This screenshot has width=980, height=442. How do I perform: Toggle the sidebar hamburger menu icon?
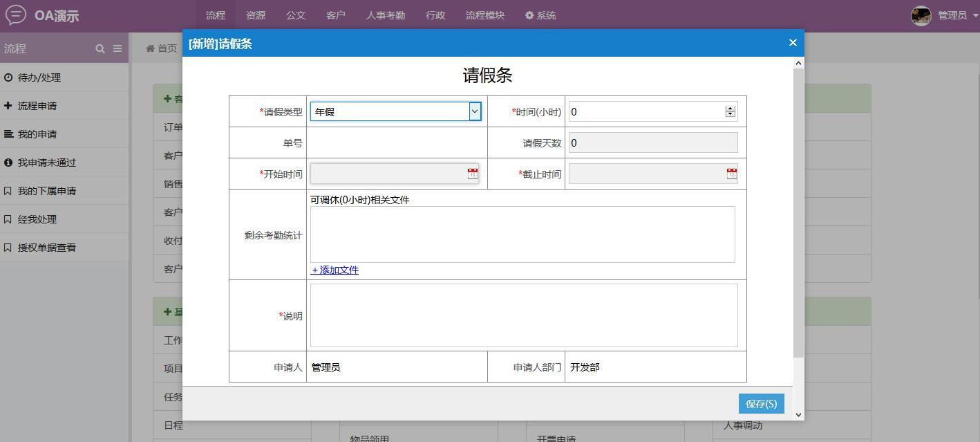point(117,48)
